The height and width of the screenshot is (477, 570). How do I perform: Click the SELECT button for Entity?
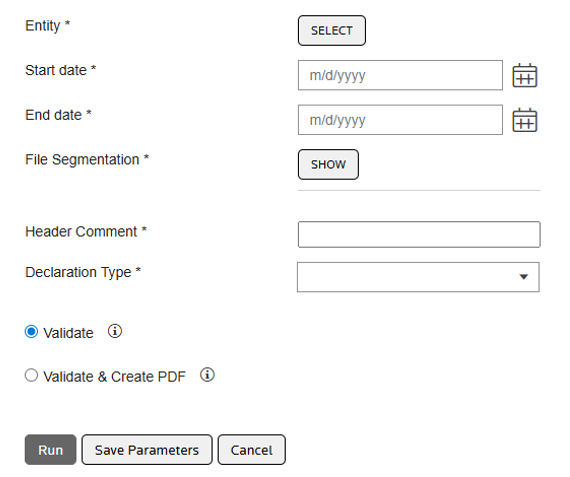coord(332,31)
